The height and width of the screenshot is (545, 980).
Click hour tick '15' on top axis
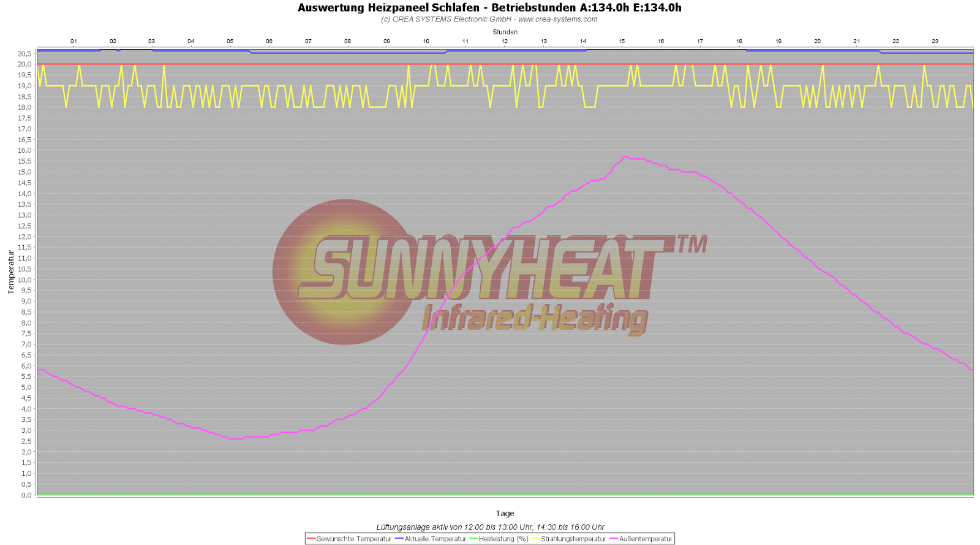click(x=622, y=41)
